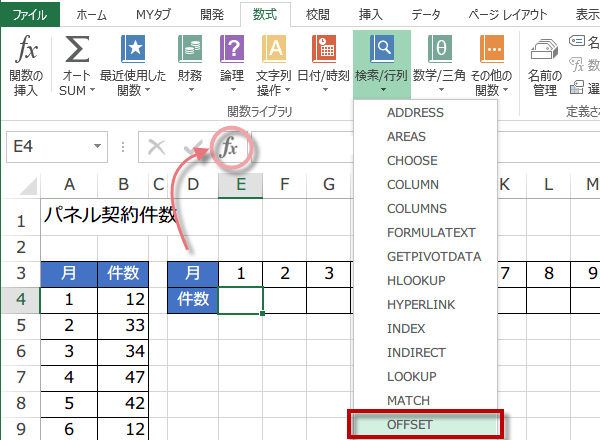Click the cancel X in formula bar
Image resolution: width=600 pixels, height=440 pixels.
click(157, 147)
